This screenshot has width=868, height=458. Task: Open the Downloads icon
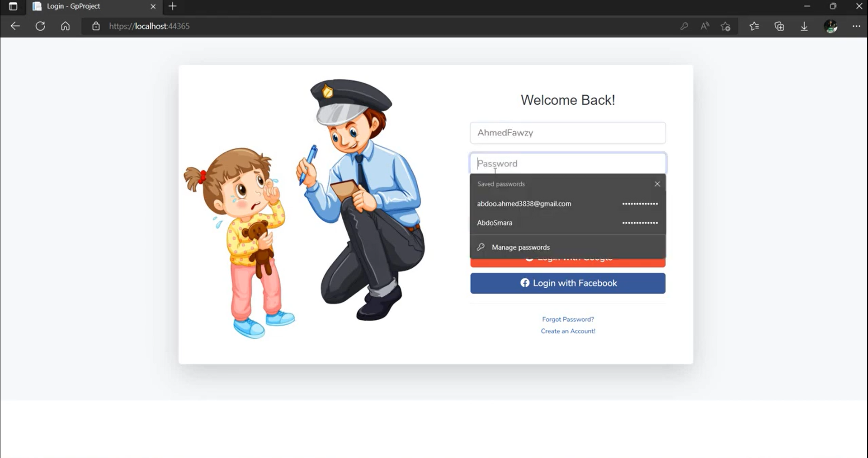[804, 26]
